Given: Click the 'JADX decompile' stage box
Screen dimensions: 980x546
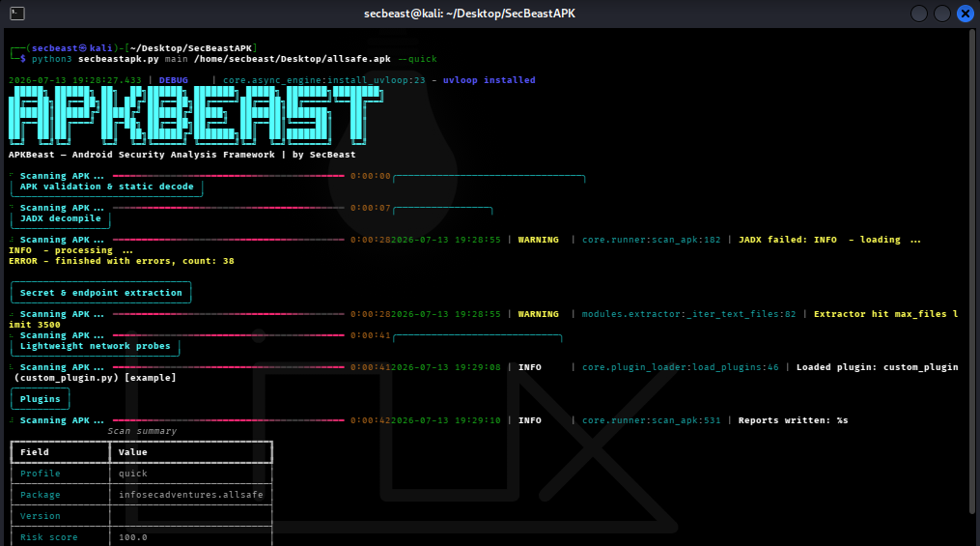Looking at the screenshot, I should point(61,218).
